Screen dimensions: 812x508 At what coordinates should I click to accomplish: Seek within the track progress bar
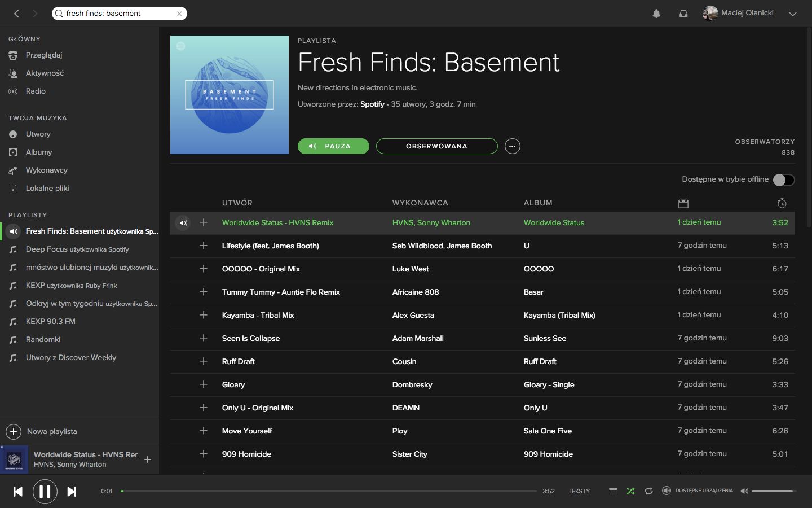[329, 491]
